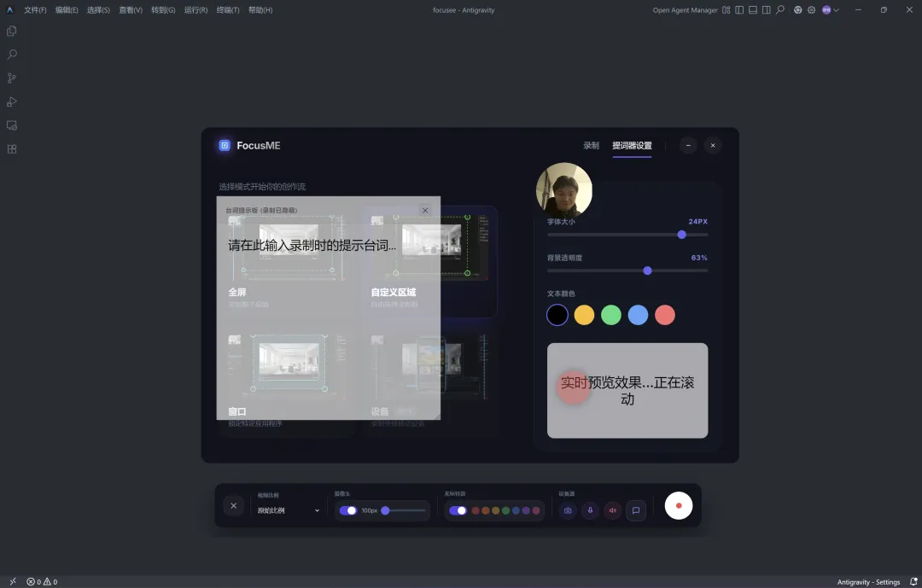Open the 终端(T) menu
Screen dimensions: 922x588
pyautogui.click(x=228, y=10)
